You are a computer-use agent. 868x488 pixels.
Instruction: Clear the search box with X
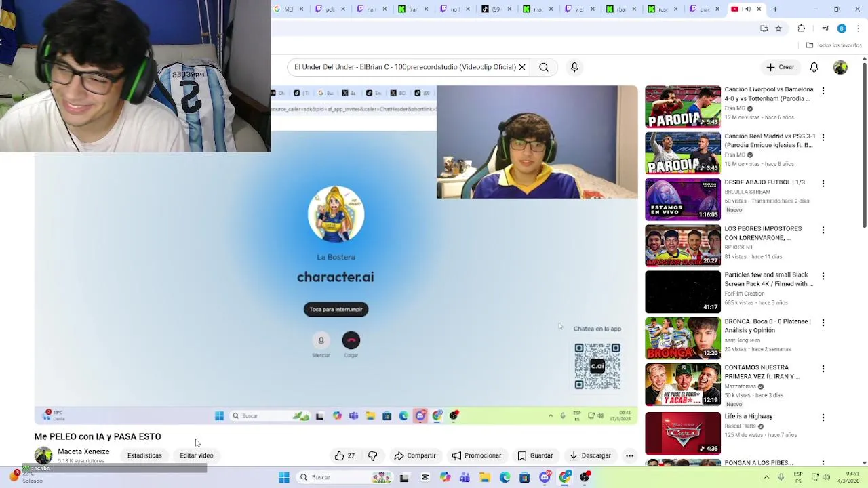coord(522,67)
